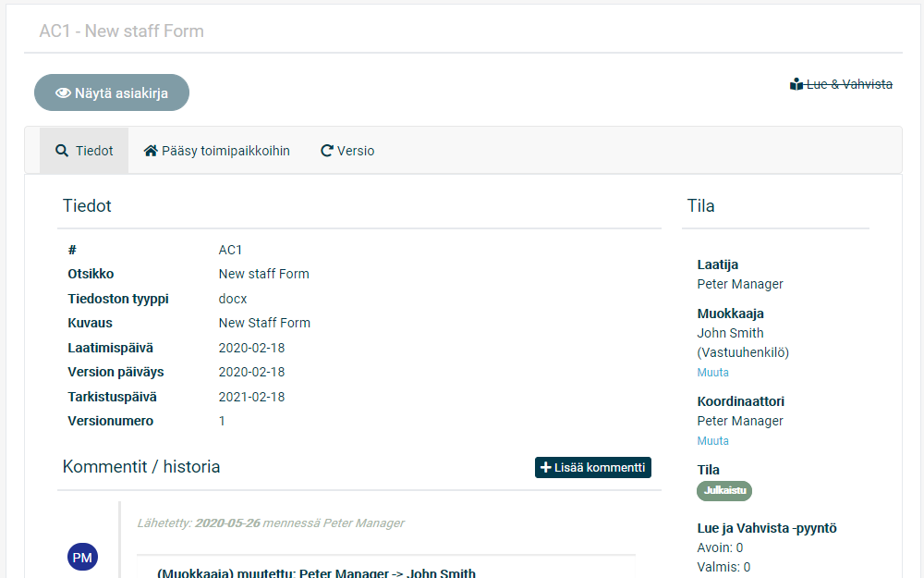Switch to Pääsy toimipaikkoihin tab

(x=217, y=151)
